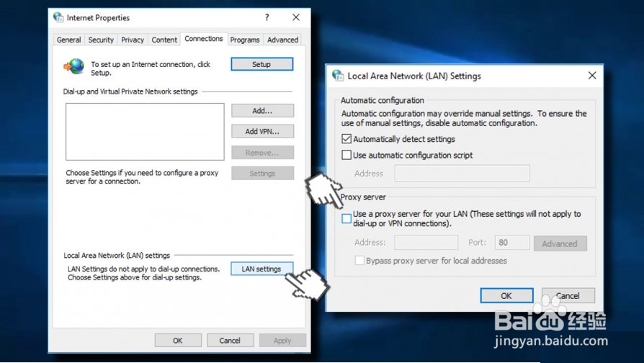Open the Content tab

pos(164,40)
